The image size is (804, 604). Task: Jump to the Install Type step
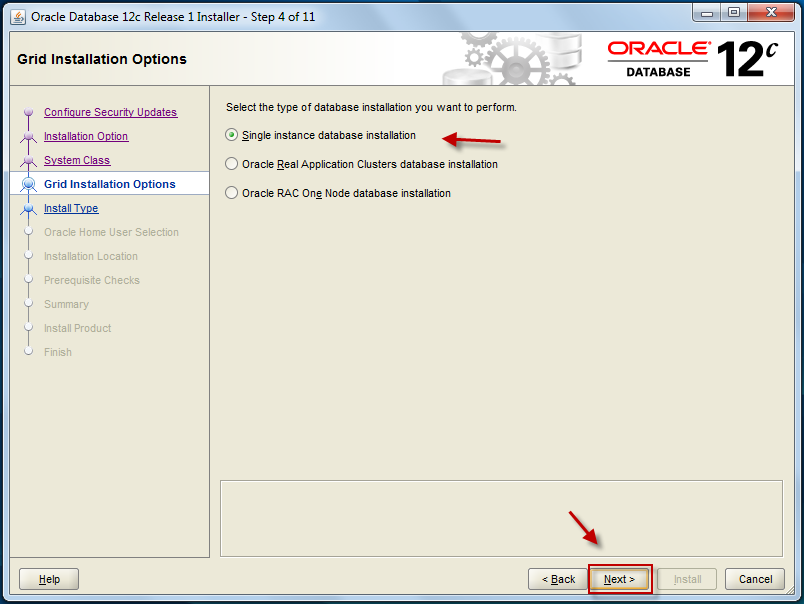point(71,208)
